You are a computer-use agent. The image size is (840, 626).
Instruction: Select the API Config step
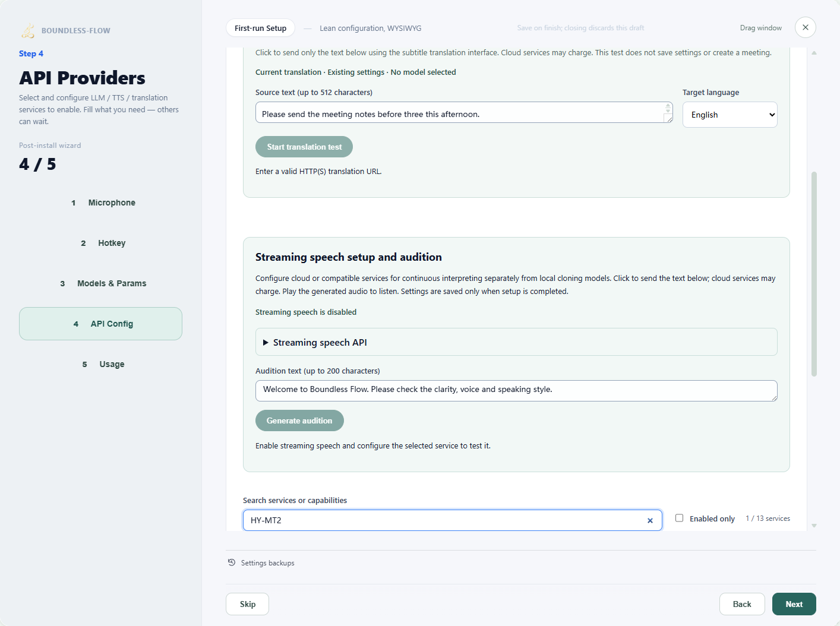coord(100,324)
